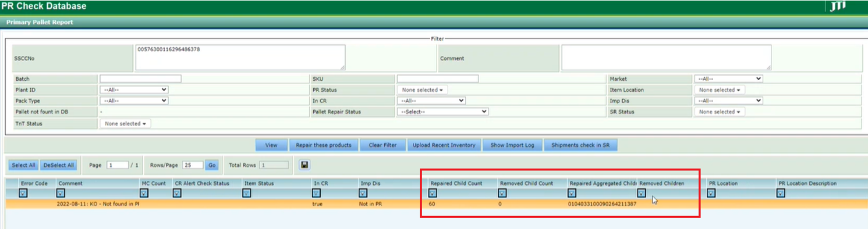Open filter icon under MC Count column
868x229 pixels.
coord(145,193)
